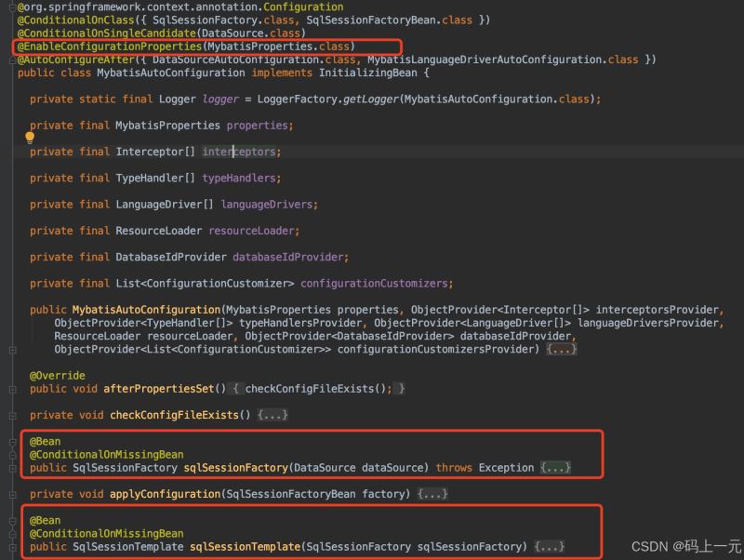Click sqlSessionFactory method name

pos(236,468)
